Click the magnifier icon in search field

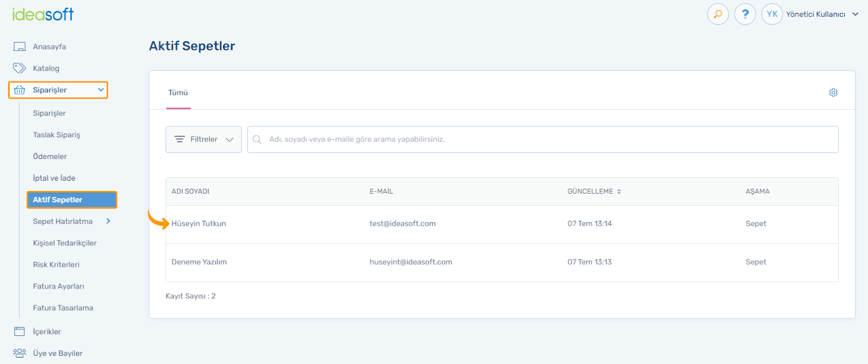(x=257, y=139)
